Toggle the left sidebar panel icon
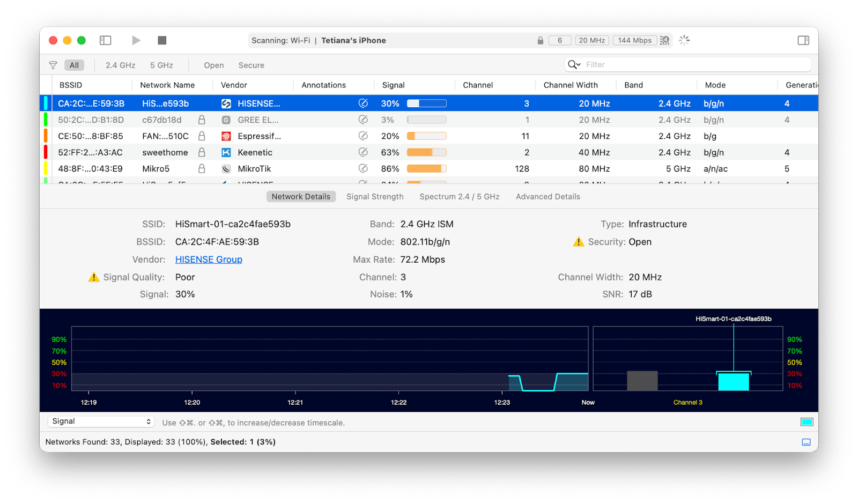Viewport: 858px width, 504px height. [106, 40]
